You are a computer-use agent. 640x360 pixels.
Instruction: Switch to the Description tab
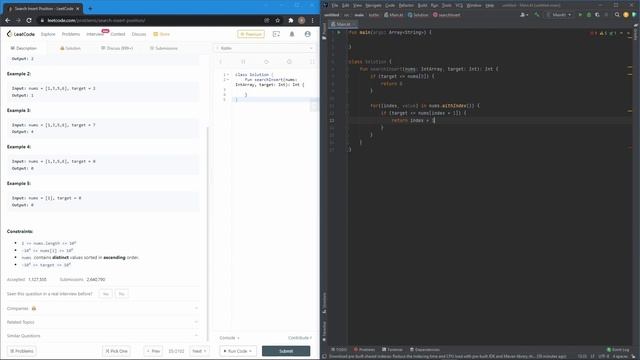[24, 48]
